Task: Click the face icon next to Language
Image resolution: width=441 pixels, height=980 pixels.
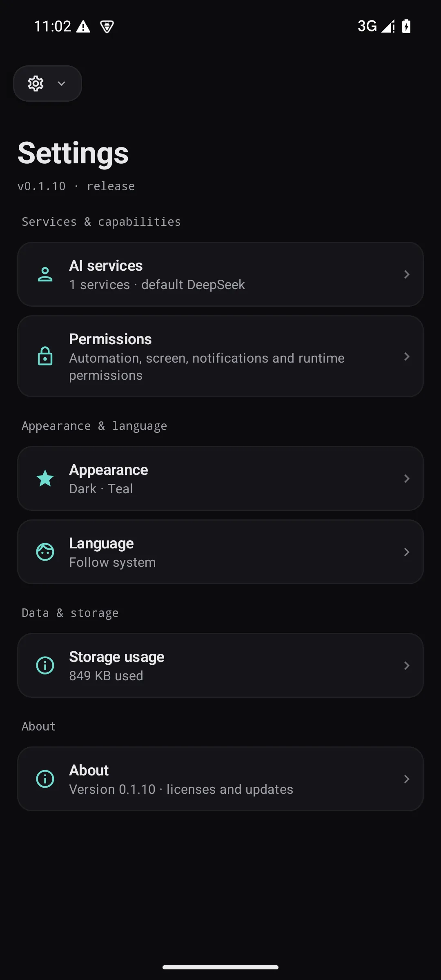Action: [45, 552]
